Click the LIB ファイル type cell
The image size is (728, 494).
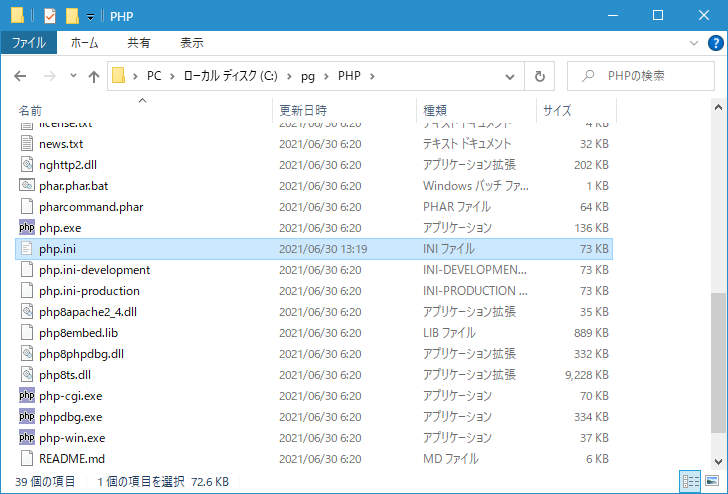[449, 333]
